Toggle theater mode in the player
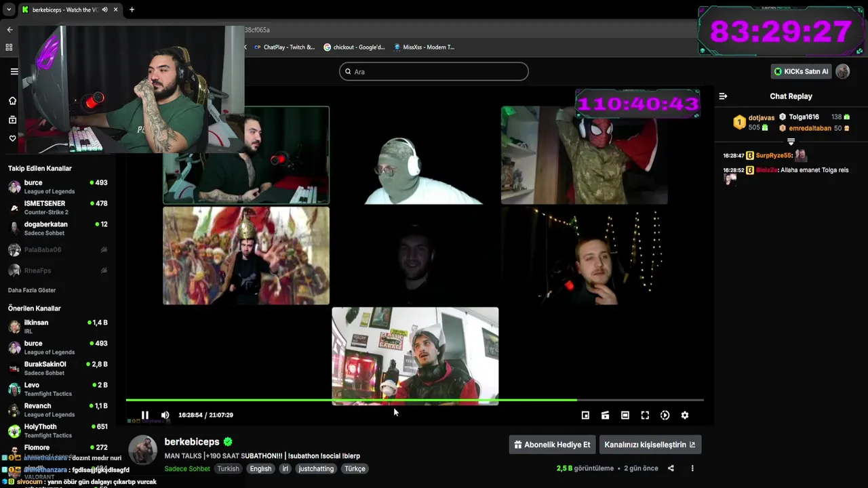Image resolution: width=868 pixels, height=488 pixels. pyautogui.click(x=625, y=415)
